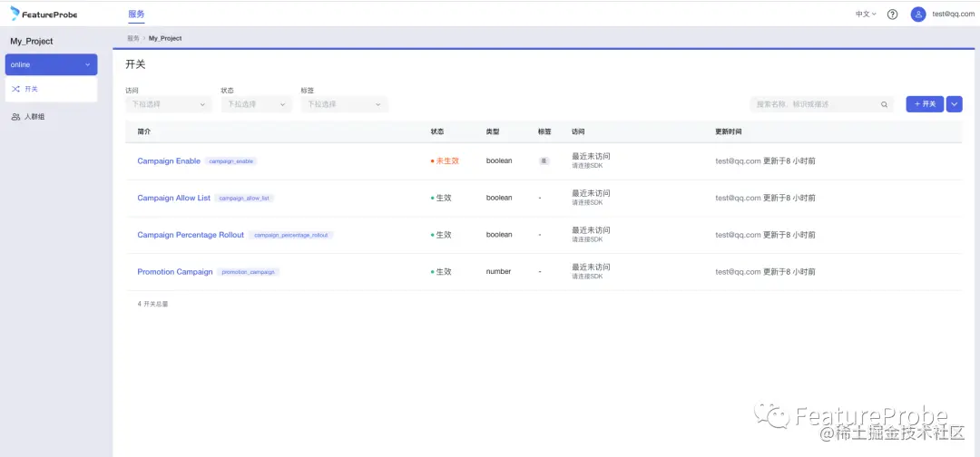
Task: Select 开关 in the sidebar
Action: point(51,89)
